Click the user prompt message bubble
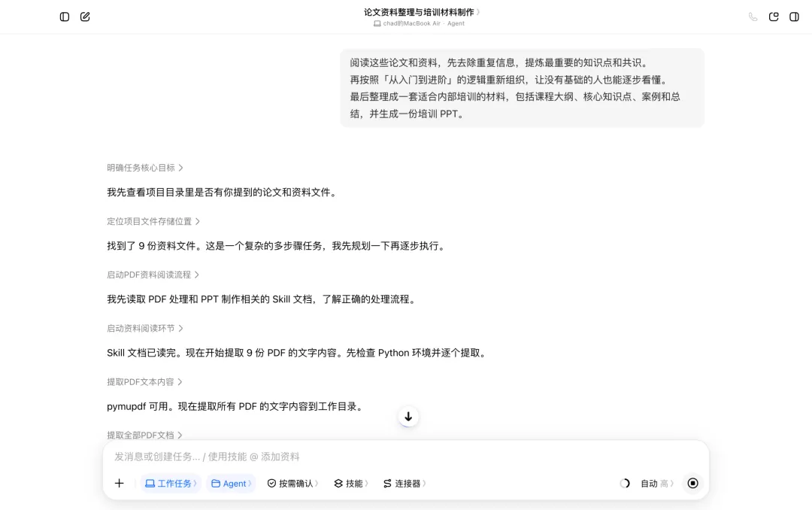Screen dimensions: 812x510 point(522,88)
